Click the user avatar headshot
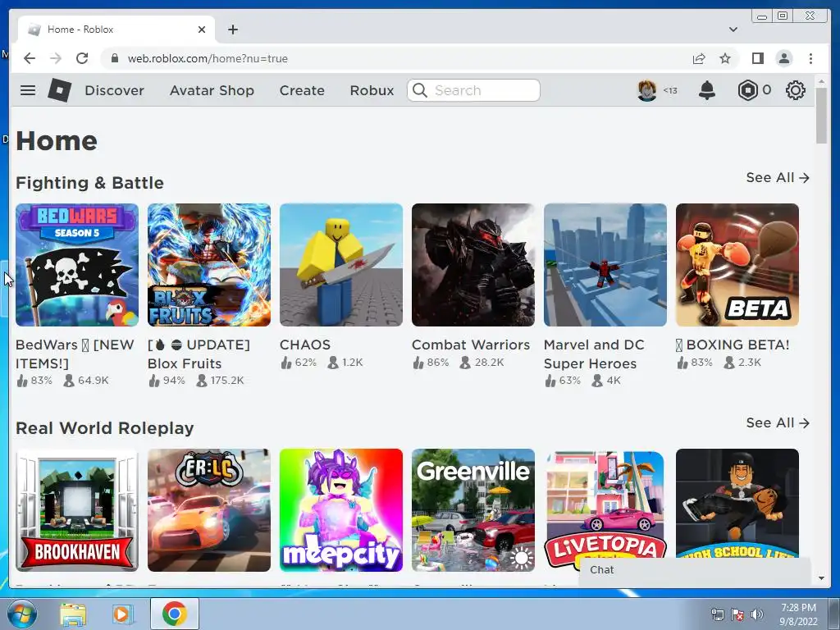840x630 pixels. tap(646, 90)
